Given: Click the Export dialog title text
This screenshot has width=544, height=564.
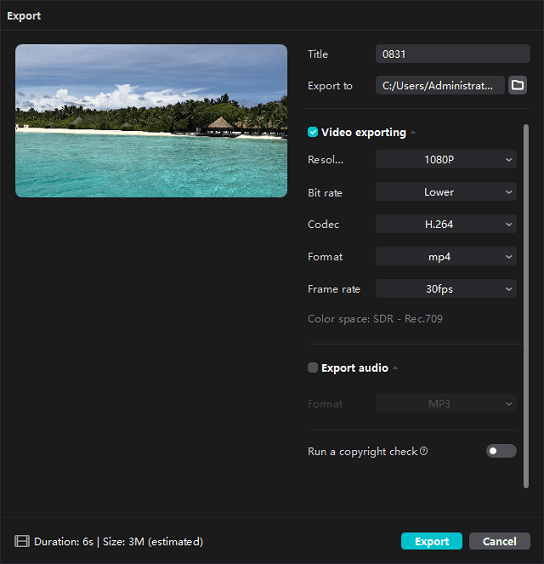Looking at the screenshot, I should (24, 16).
